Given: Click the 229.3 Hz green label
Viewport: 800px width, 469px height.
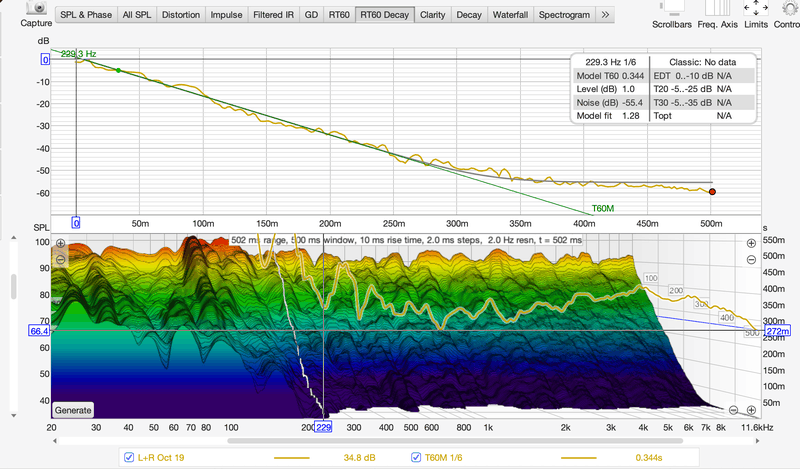Looking at the screenshot, I should click(x=79, y=54).
